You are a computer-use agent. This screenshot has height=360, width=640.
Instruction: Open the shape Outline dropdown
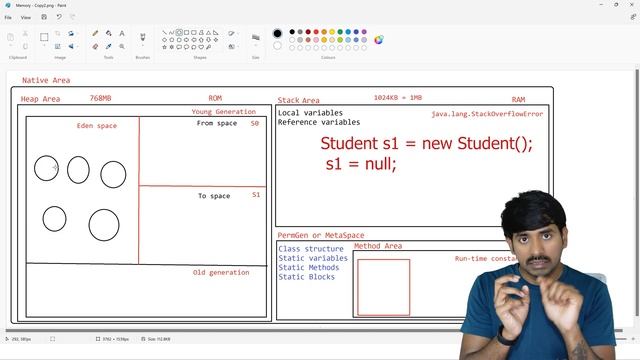click(x=233, y=33)
